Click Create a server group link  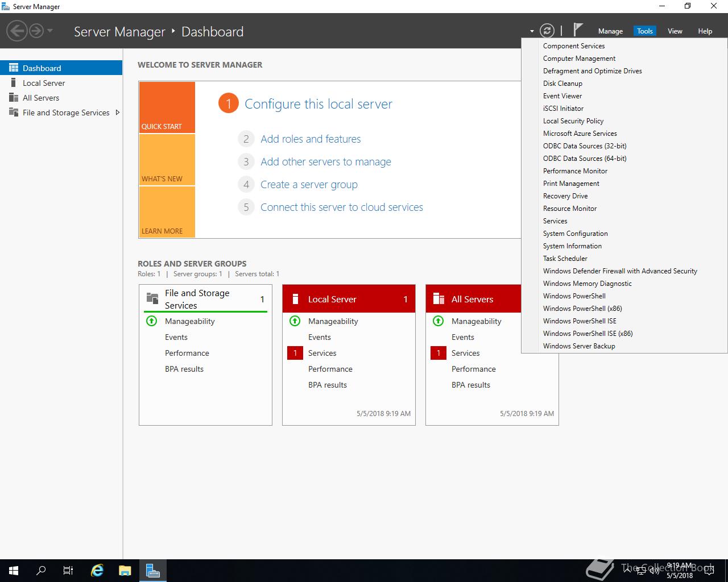click(x=309, y=184)
